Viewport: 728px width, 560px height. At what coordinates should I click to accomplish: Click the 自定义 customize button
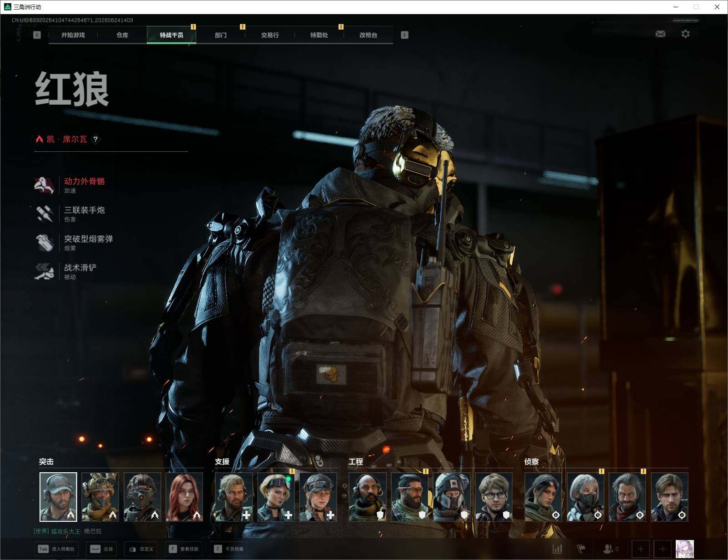(x=141, y=549)
